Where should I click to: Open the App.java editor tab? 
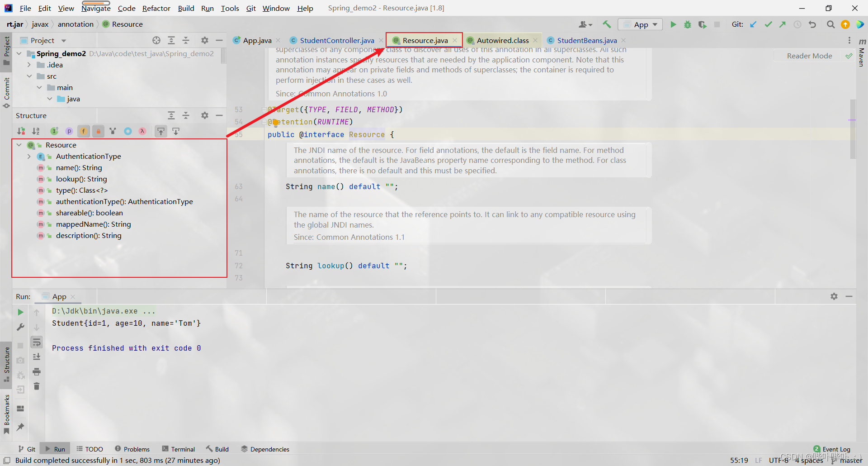pyautogui.click(x=257, y=40)
